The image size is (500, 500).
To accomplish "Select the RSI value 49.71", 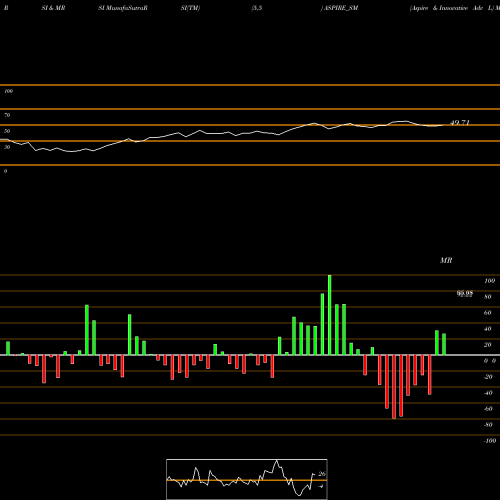I will (460, 122).
